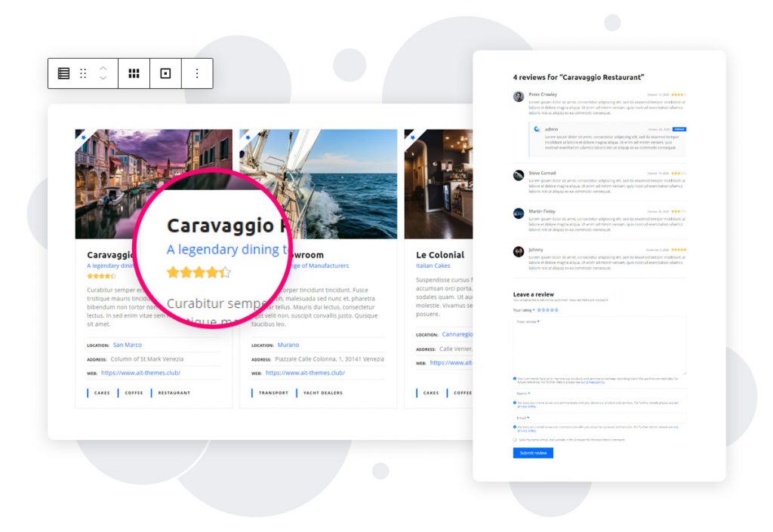Open the Murano location link

[x=288, y=345]
